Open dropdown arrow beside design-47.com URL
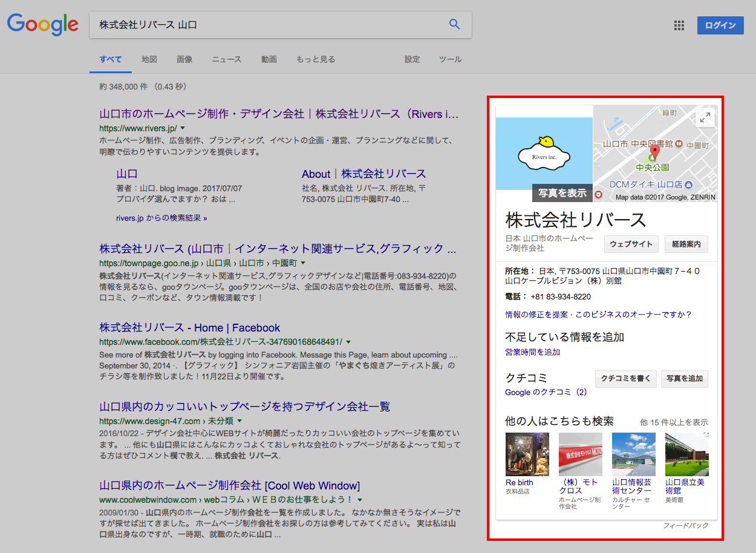756x553 pixels. [x=240, y=420]
